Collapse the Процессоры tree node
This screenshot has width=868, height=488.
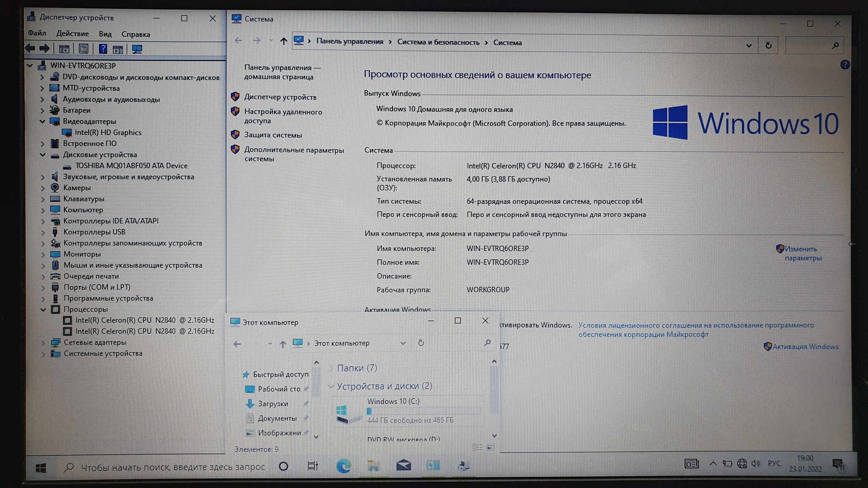(x=43, y=310)
